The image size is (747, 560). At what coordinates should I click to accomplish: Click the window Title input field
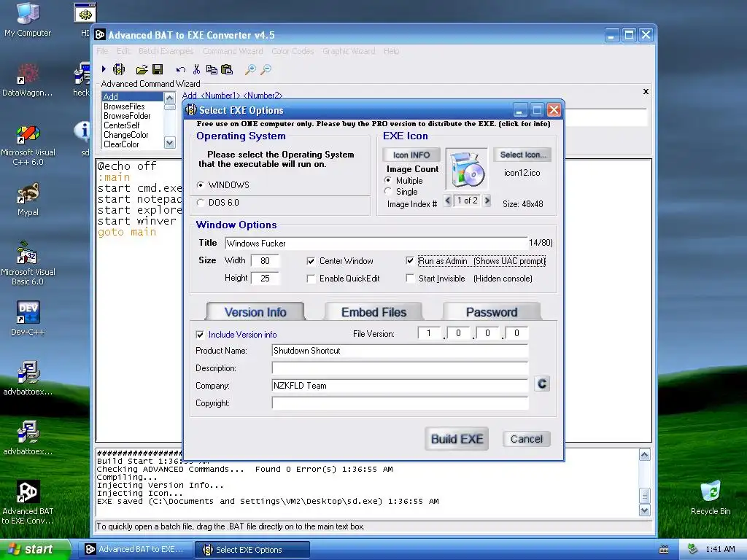coord(376,244)
